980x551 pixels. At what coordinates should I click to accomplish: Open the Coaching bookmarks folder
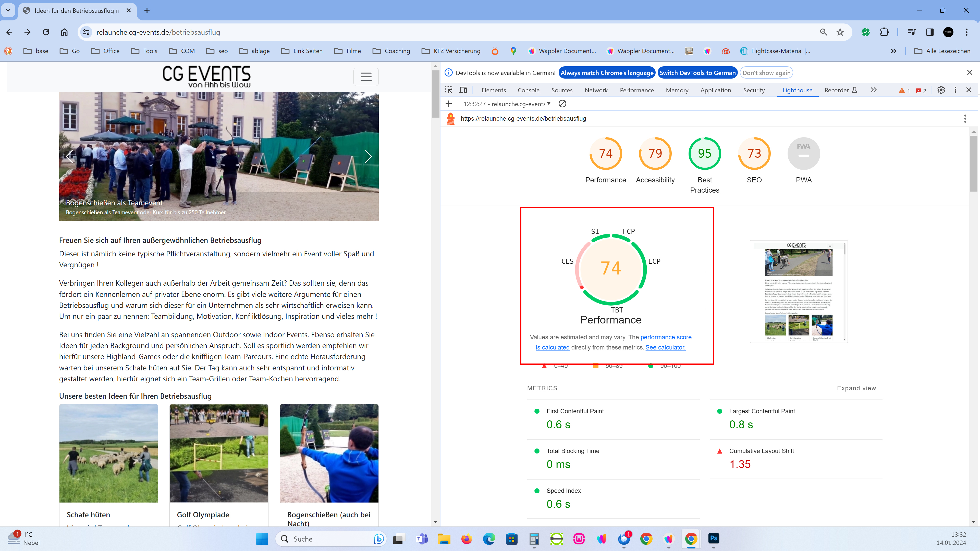(391, 51)
